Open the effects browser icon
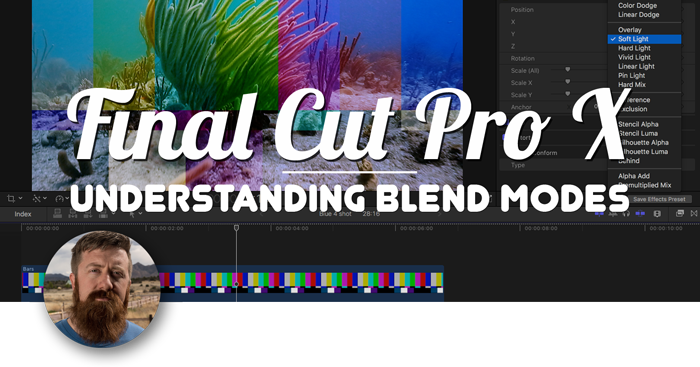This screenshot has height=367, width=700. pos(679,214)
